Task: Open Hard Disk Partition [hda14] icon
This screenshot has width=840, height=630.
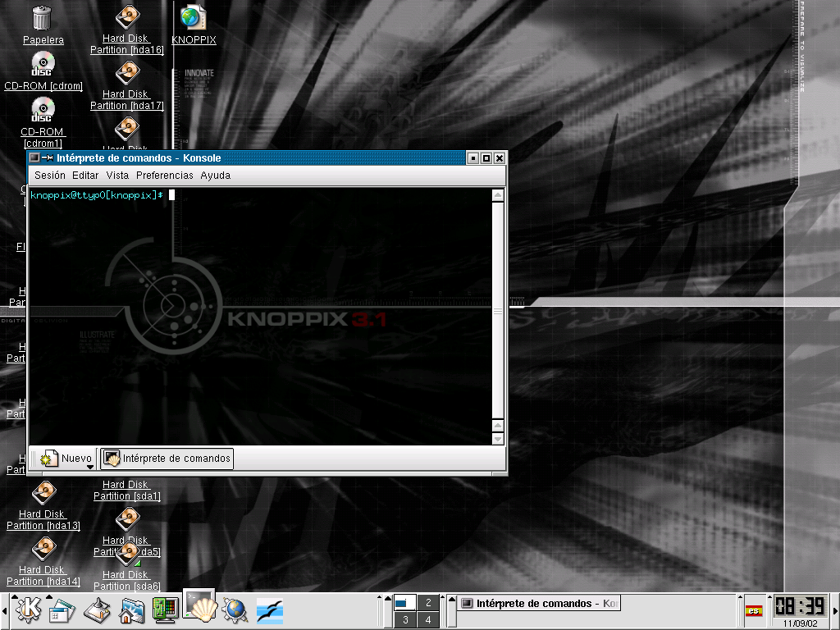Action: [43, 549]
